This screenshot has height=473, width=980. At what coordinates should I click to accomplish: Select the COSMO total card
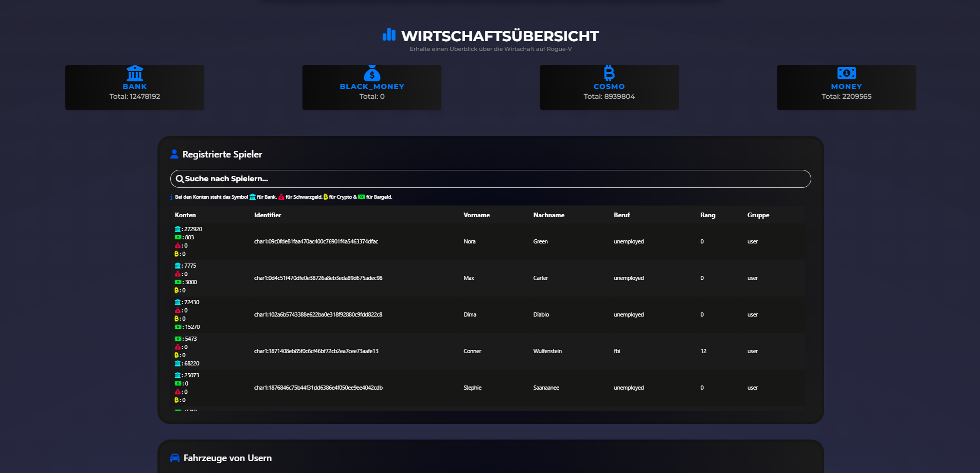609,87
